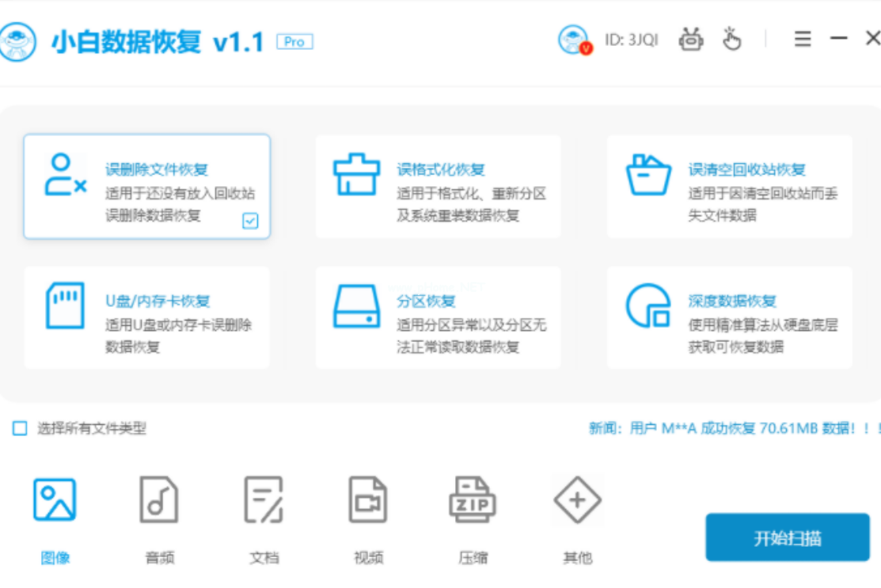Viewport: 881px width, 588px height.
Task: Choose the 图像 image file type icon
Action: tap(55, 499)
